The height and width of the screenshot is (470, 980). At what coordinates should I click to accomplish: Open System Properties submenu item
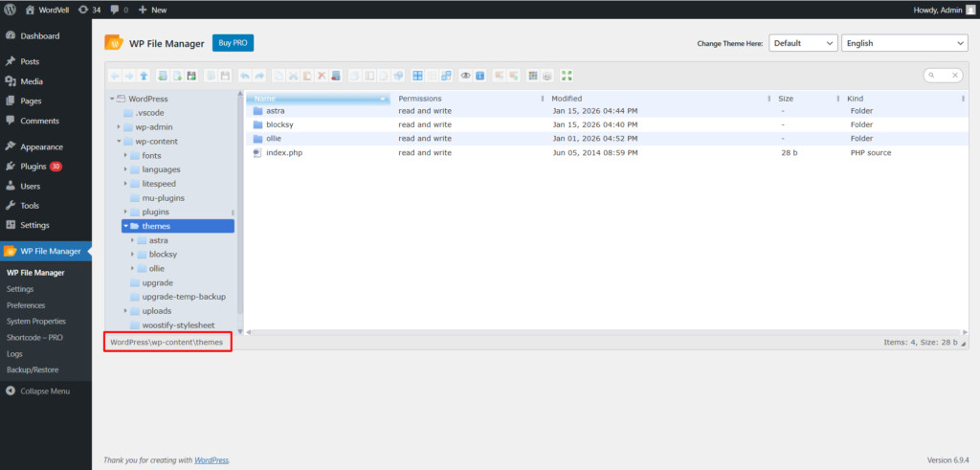[x=36, y=322]
